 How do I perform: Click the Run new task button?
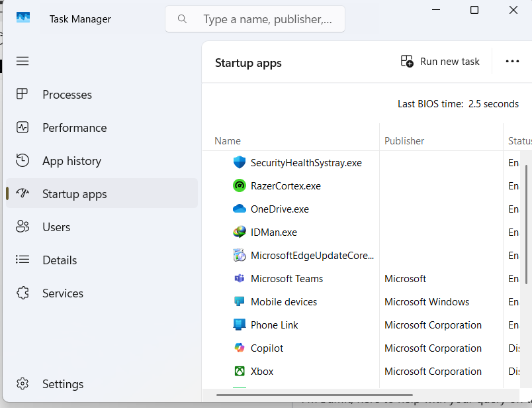click(x=440, y=62)
